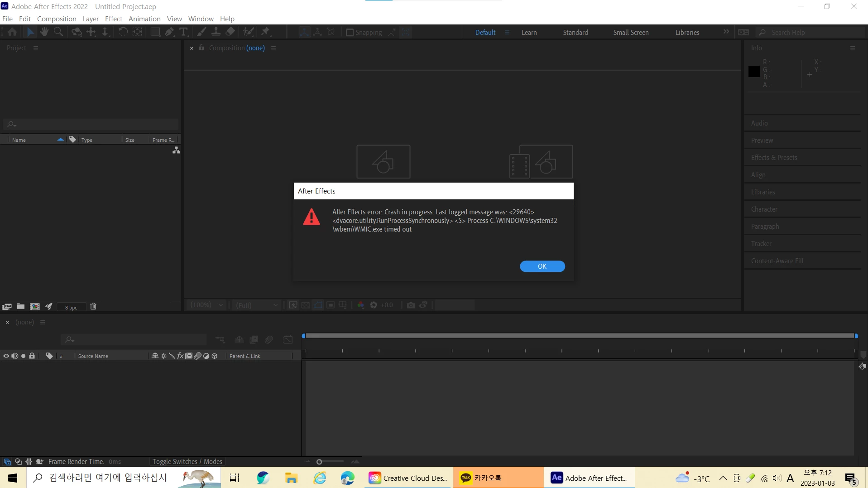Open magnification ratio (100%) dropdown
Viewport: 868px width, 488px height.
pos(206,305)
